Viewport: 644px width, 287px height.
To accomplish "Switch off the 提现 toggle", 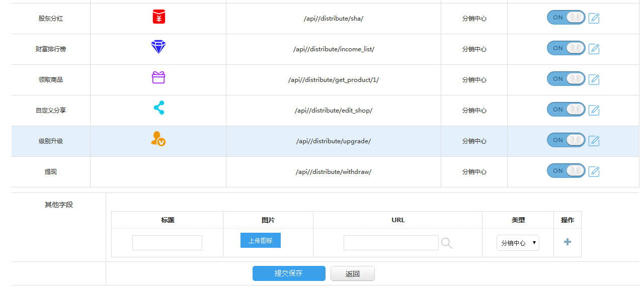I will click(x=566, y=171).
